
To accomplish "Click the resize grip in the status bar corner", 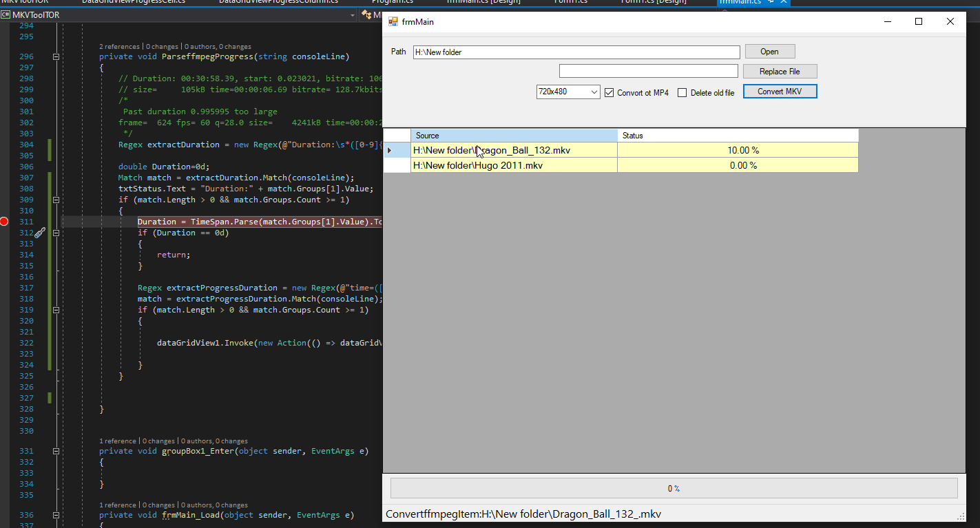I will 960,516.
